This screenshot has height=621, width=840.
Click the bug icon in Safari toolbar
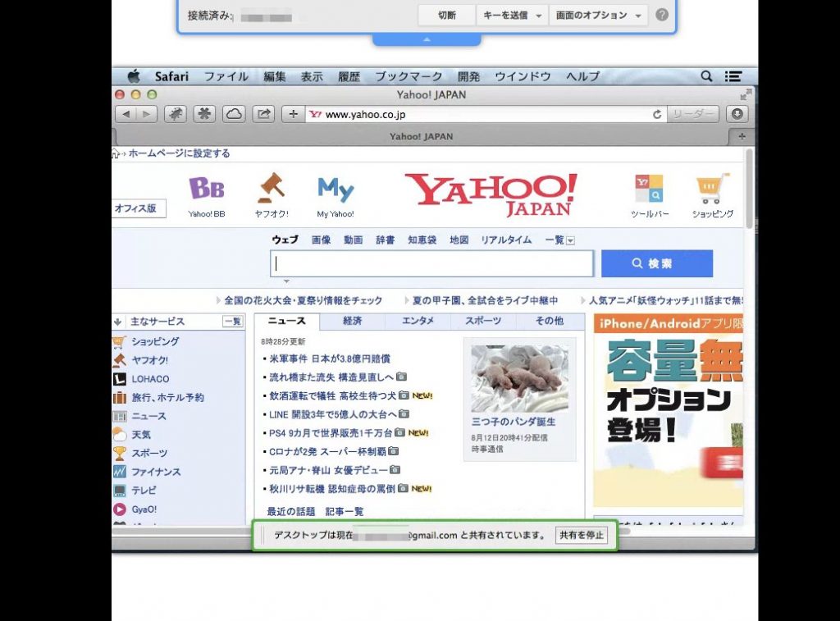point(176,114)
